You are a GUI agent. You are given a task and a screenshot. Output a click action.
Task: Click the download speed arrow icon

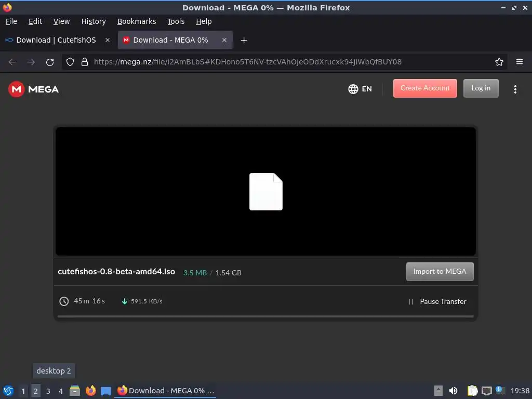[x=125, y=301]
